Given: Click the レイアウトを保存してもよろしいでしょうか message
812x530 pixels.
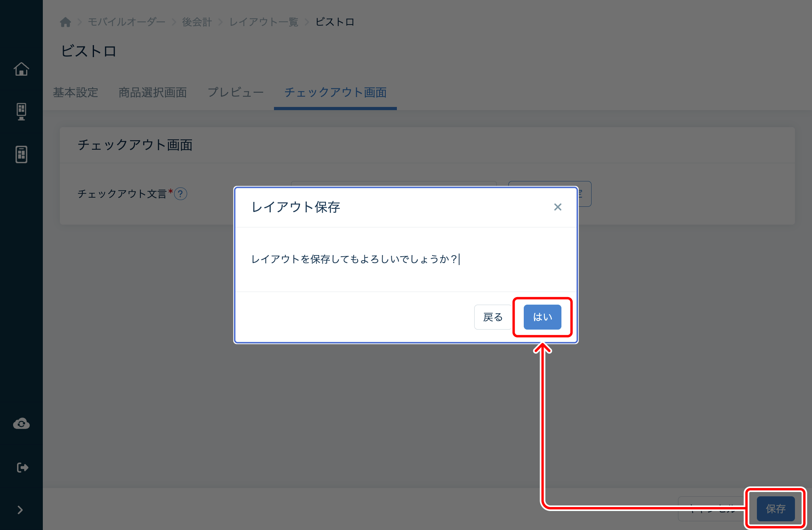Looking at the screenshot, I should 354,259.
